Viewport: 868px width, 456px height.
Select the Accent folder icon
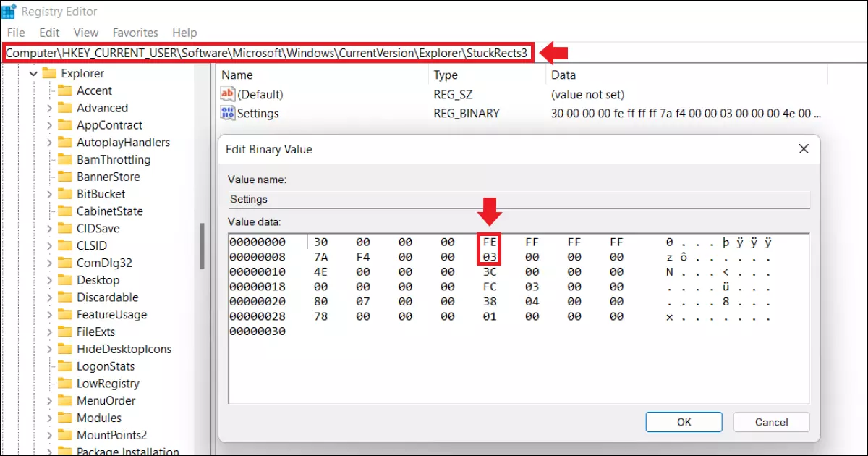tap(65, 90)
